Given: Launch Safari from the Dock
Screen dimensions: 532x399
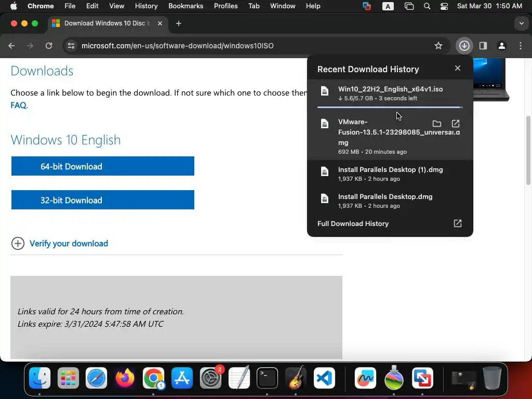Looking at the screenshot, I should click(96, 378).
